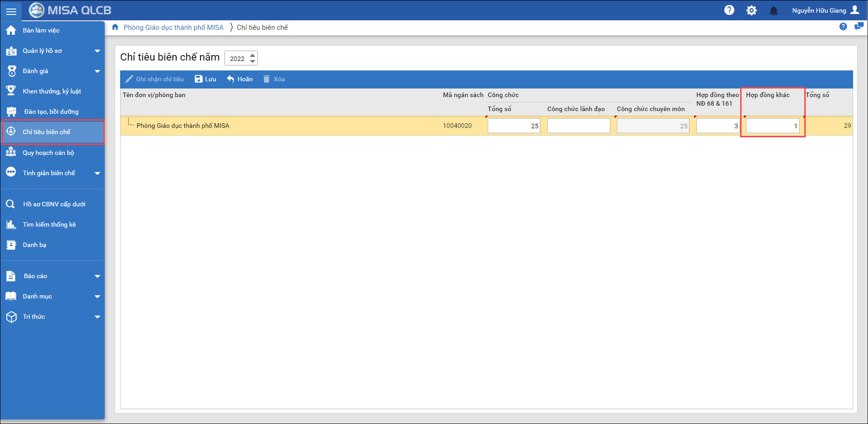Open Quy hoạch cán bộ menu item
This screenshot has height=424, width=868.
(48, 153)
